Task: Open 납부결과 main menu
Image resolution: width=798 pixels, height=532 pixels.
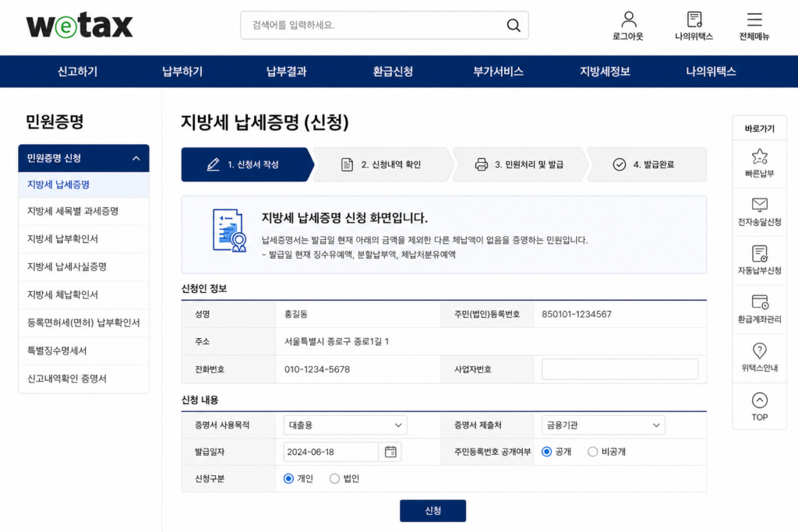Action: [287, 71]
